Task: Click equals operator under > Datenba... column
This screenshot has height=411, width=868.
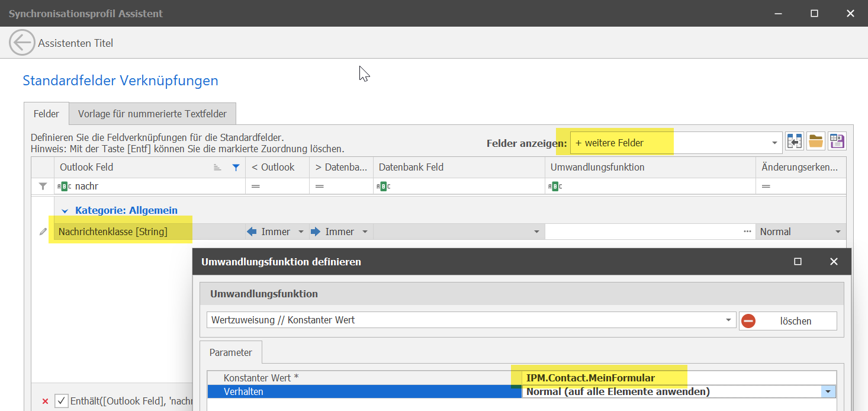Action: tap(320, 186)
